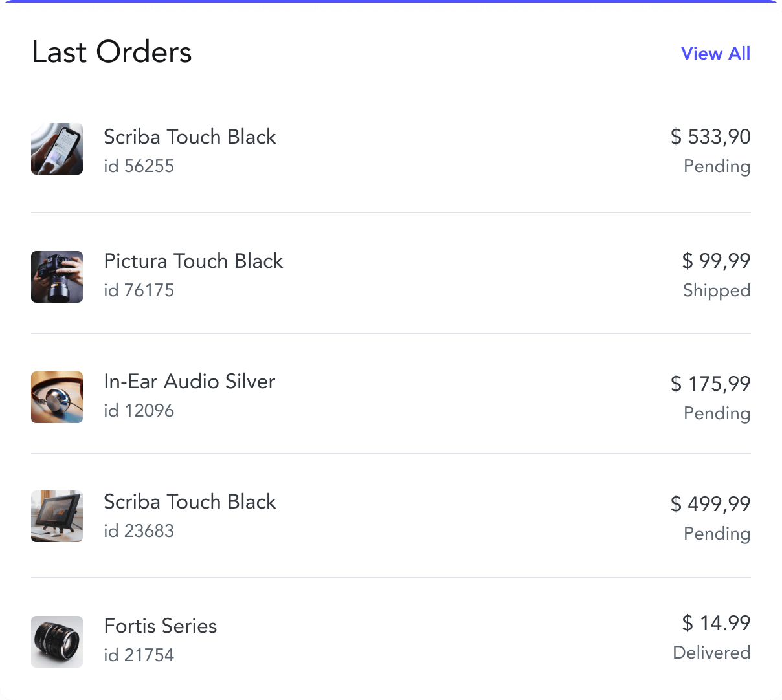Image resolution: width=782 pixels, height=700 pixels.
Task: Select the camera thumbnail for Pictura Touch Black
Action: tap(57, 277)
